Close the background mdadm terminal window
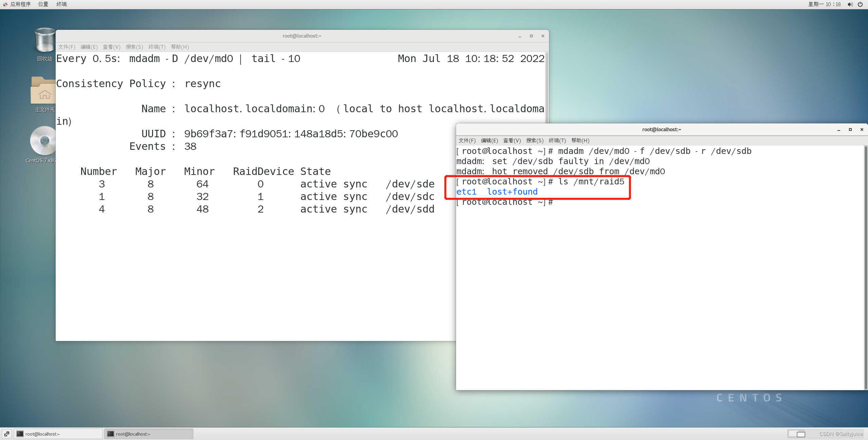Screen dimensions: 868x440 (x=543, y=36)
